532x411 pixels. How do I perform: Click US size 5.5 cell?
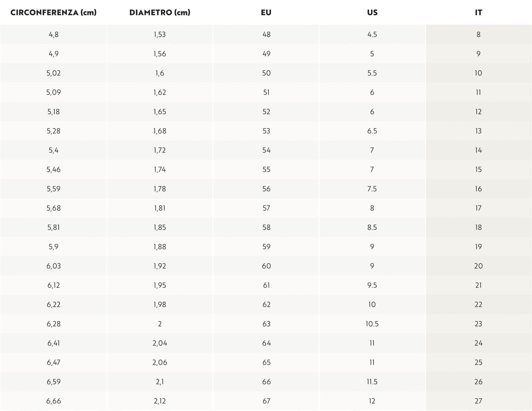[x=372, y=73]
